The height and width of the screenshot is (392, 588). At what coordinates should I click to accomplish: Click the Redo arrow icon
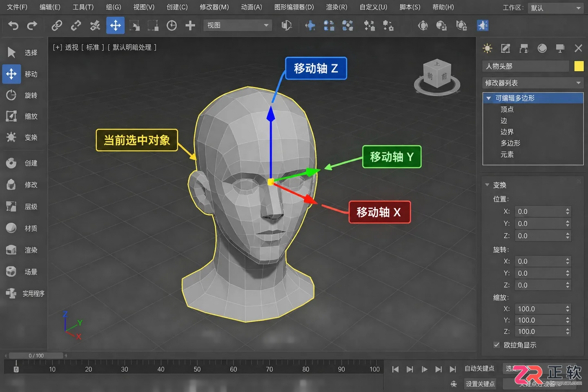[x=32, y=26]
